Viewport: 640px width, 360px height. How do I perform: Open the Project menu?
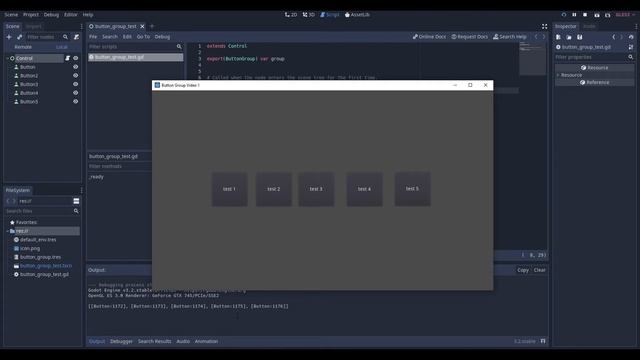pos(31,15)
